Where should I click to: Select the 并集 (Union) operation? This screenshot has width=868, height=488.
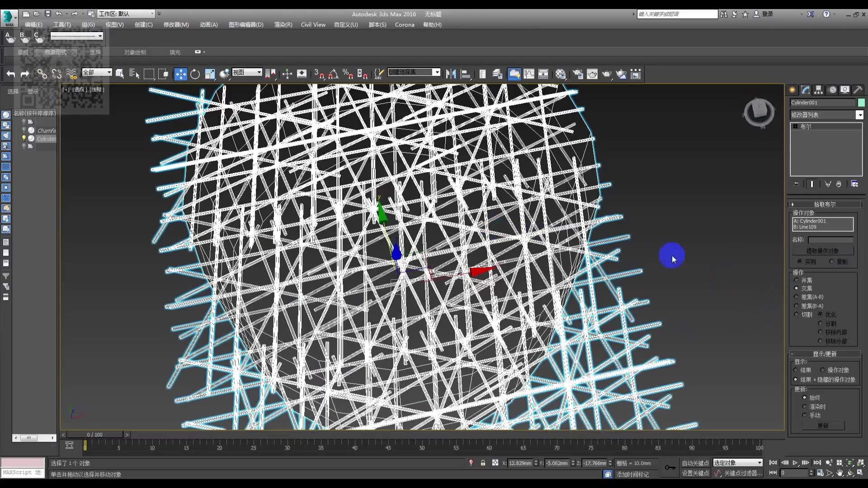(797, 280)
